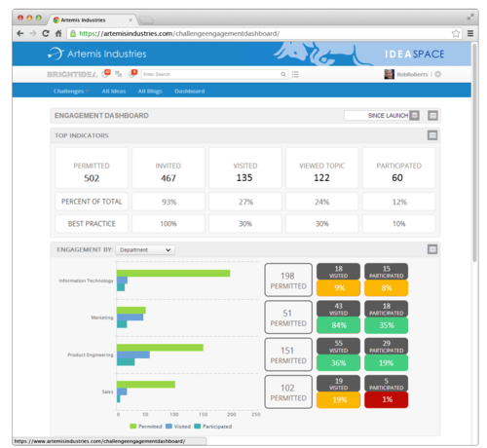The width and height of the screenshot is (487, 448).
Task: Click the page vertical scrollbar
Action: click(474, 153)
